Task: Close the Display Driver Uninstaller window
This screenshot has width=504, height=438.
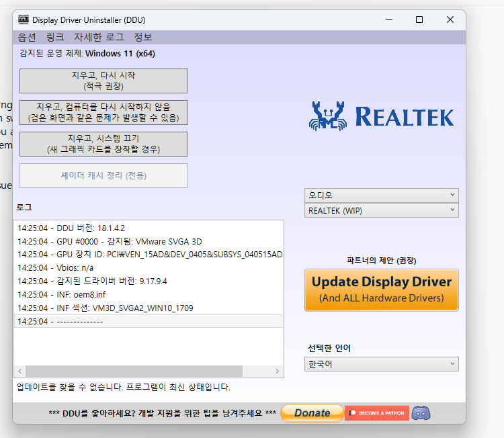Action: [x=450, y=19]
